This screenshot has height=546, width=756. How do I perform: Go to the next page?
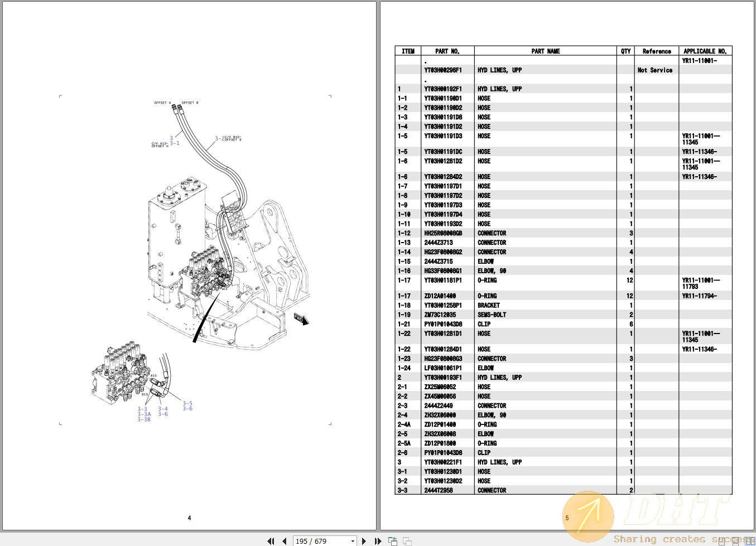tap(364, 541)
